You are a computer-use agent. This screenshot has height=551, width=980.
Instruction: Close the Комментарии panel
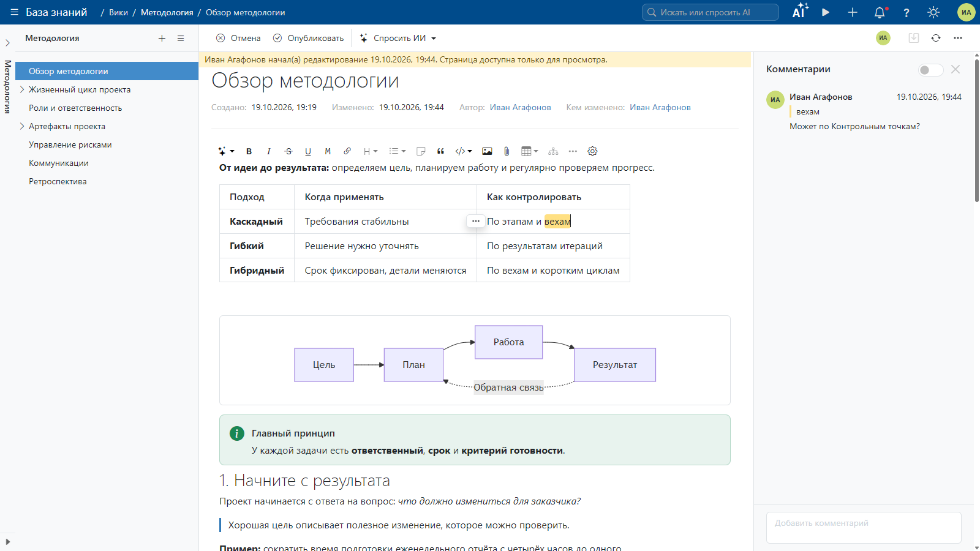(x=956, y=70)
